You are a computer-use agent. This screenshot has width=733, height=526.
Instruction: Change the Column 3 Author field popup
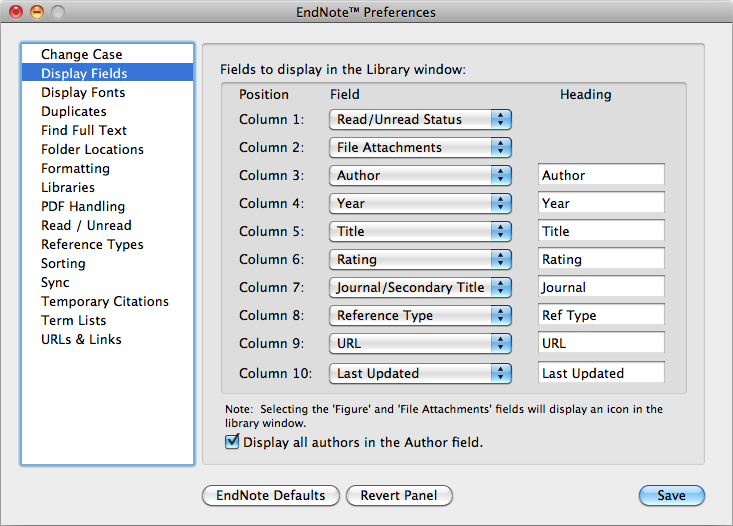tap(420, 176)
